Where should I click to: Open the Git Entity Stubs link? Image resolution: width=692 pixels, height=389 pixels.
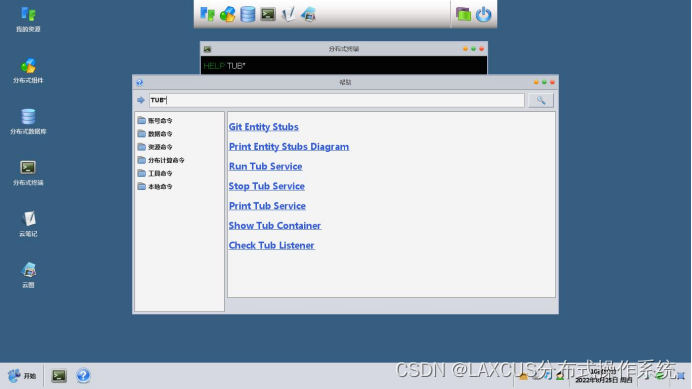(x=263, y=127)
